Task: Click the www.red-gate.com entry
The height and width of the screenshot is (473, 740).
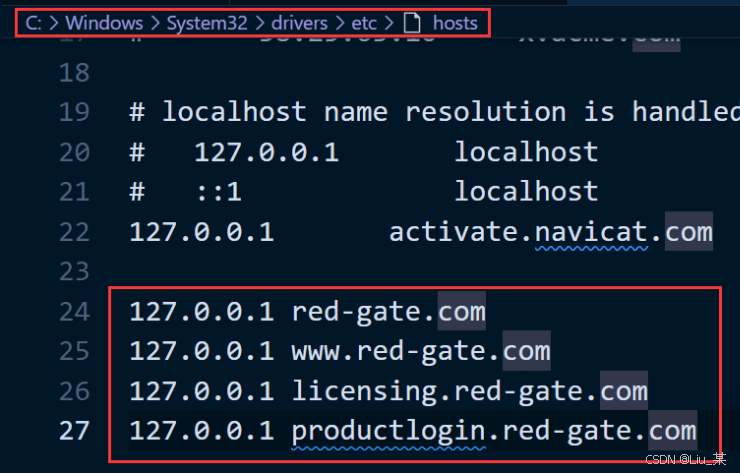Action: coord(420,351)
